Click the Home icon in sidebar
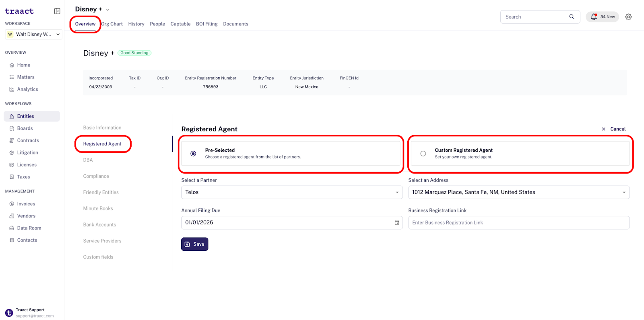The width and height of the screenshot is (644, 320). (12, 65)
